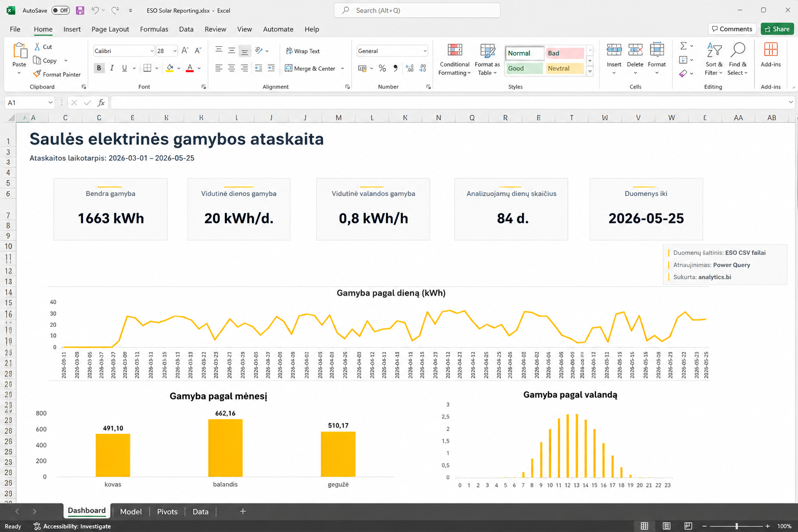The width and height of the screenshot is (798, 532).
Task: Cut selection with the scissors icon
Action: 37,47
